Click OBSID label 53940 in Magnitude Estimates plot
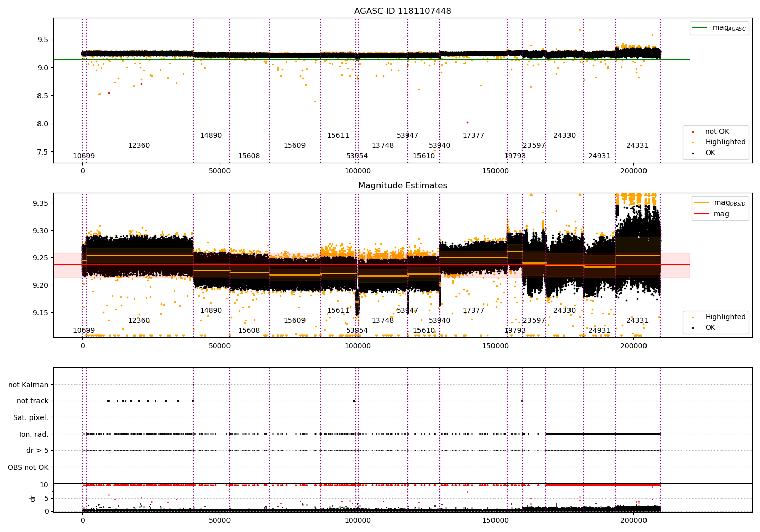The width and height of the screenshot is (760, 532). (x=439, y=321)
